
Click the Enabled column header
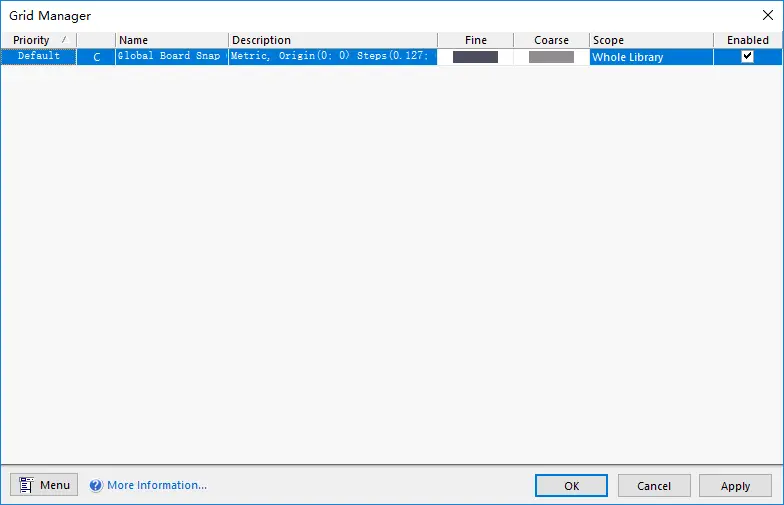(x=747, y=40)
